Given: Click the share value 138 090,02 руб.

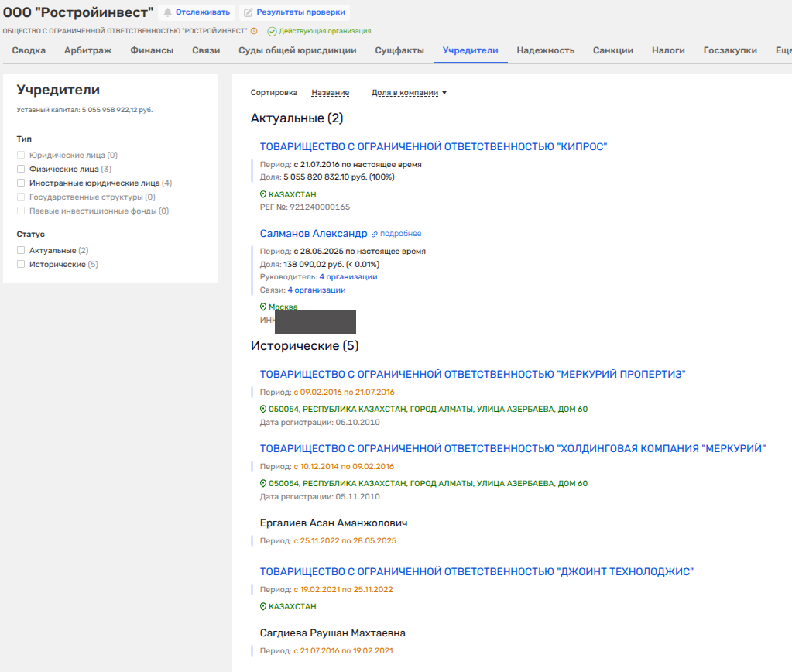Looking at the screenshot, I should 314,264.
